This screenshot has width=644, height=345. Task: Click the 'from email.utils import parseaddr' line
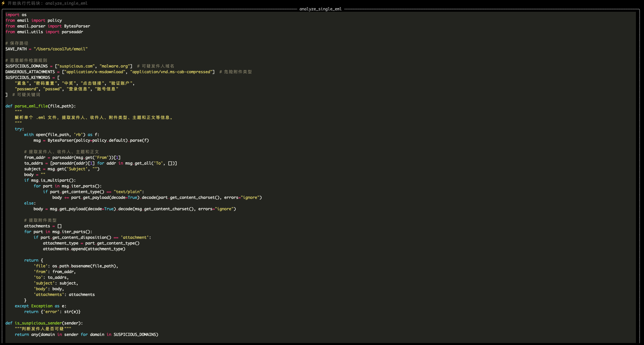pyautogui.click(x=44, y=32)
